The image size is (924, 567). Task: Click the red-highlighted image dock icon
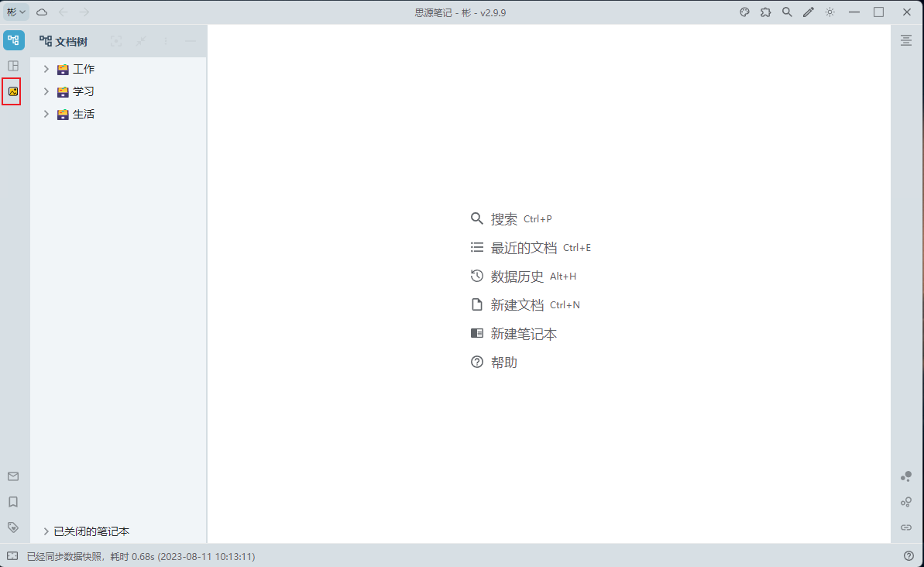click(13, 92)
